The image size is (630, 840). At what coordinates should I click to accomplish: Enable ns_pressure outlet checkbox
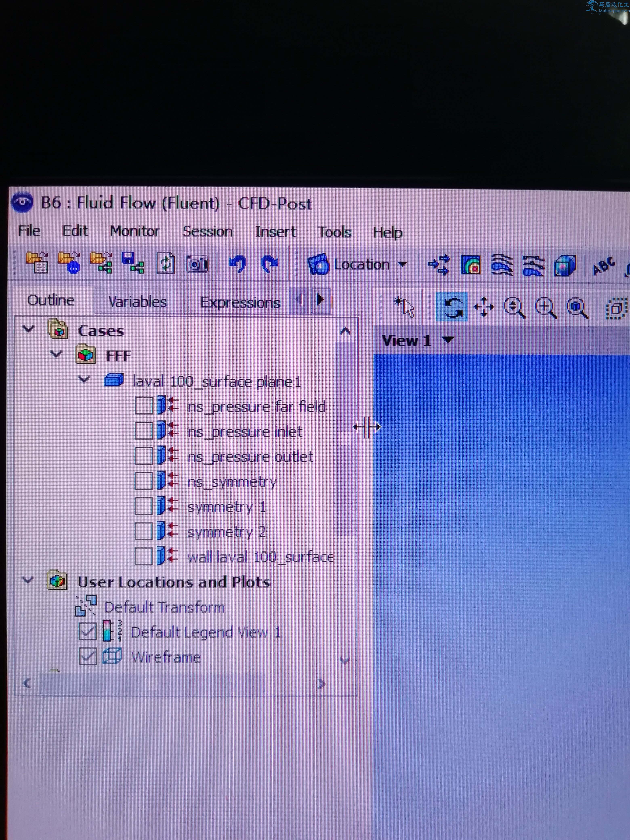coord(144,455)
